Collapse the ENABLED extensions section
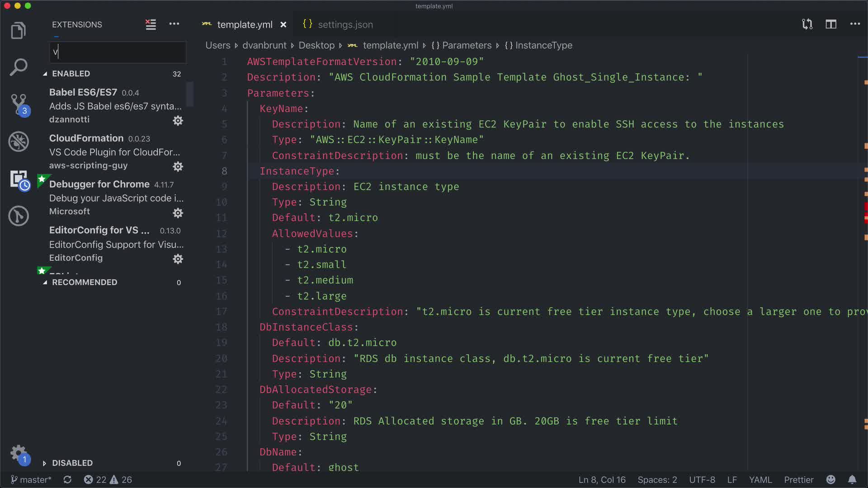This screenshot has width=868, height=488. click(x=71, y=74)
